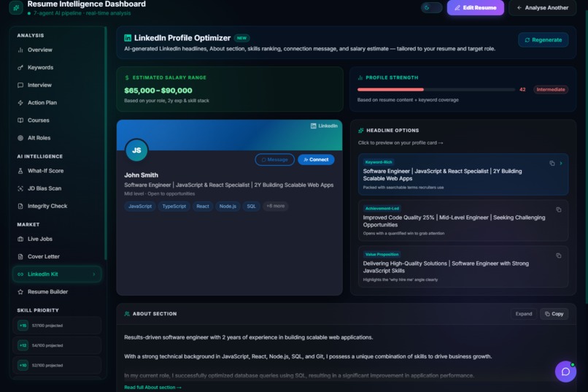
Task: Click the Courses book icon
Action: tap(20, 120)
